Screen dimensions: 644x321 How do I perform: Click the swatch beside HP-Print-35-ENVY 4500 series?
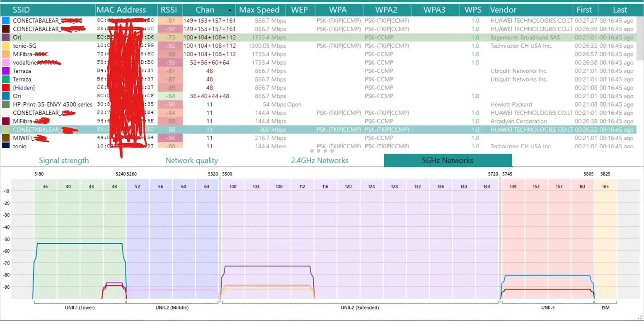(x=6, y=104)
